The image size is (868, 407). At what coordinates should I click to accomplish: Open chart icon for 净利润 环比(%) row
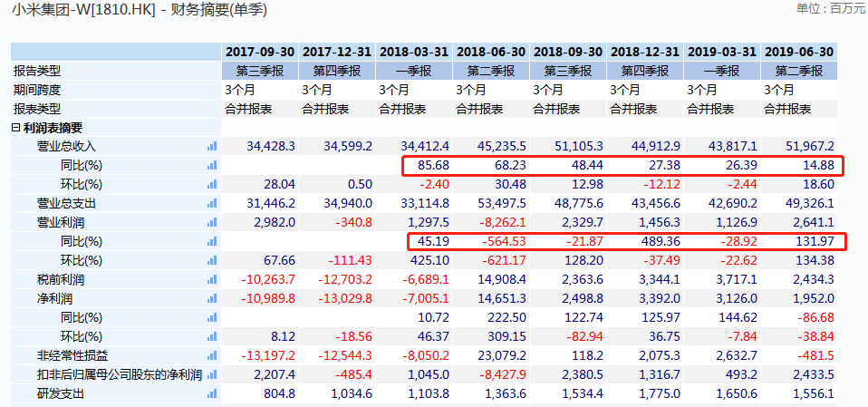click(x=212, y=336)
